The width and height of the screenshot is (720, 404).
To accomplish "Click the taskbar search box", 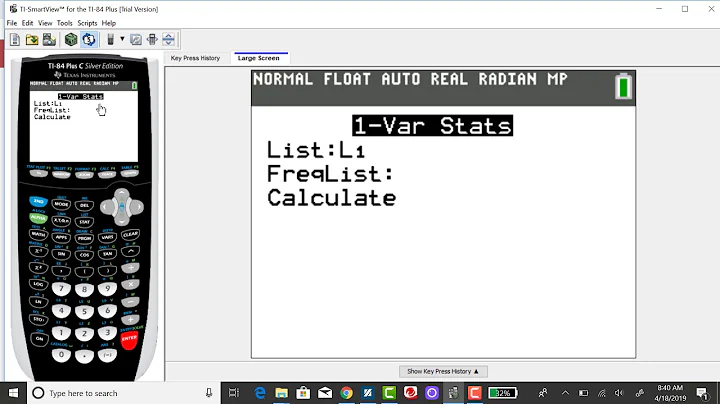I will [x=123, y=393].
